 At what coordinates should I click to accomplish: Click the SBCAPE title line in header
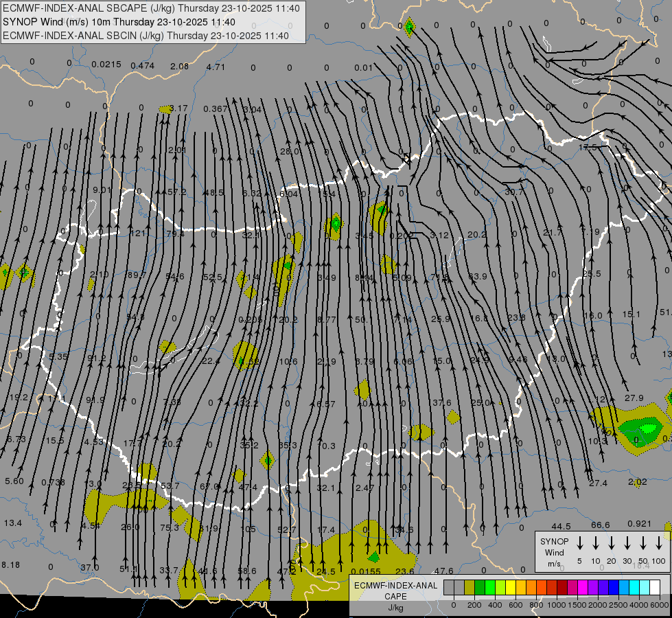click(151, 8)
